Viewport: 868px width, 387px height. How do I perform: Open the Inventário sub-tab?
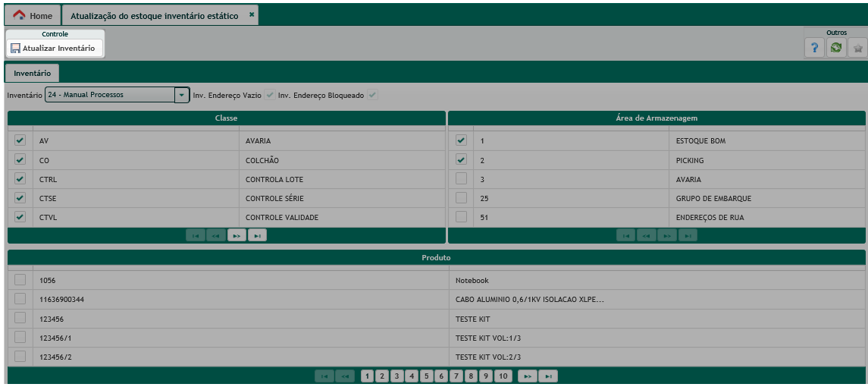coord(32,73)
